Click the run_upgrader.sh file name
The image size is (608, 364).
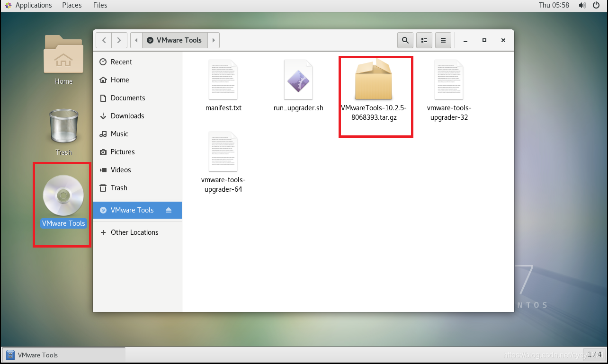point(298,108)
